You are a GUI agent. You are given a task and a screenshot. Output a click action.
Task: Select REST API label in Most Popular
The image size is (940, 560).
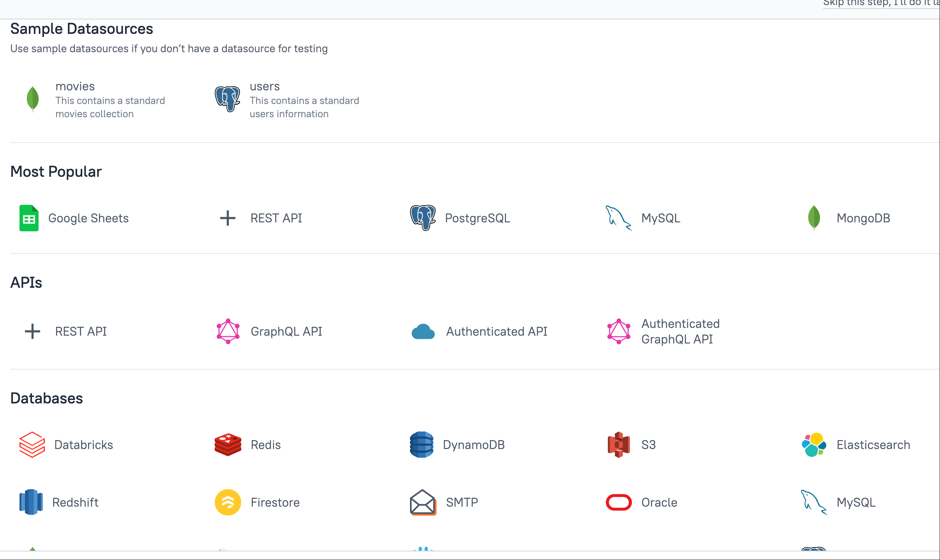coord(276,218)
